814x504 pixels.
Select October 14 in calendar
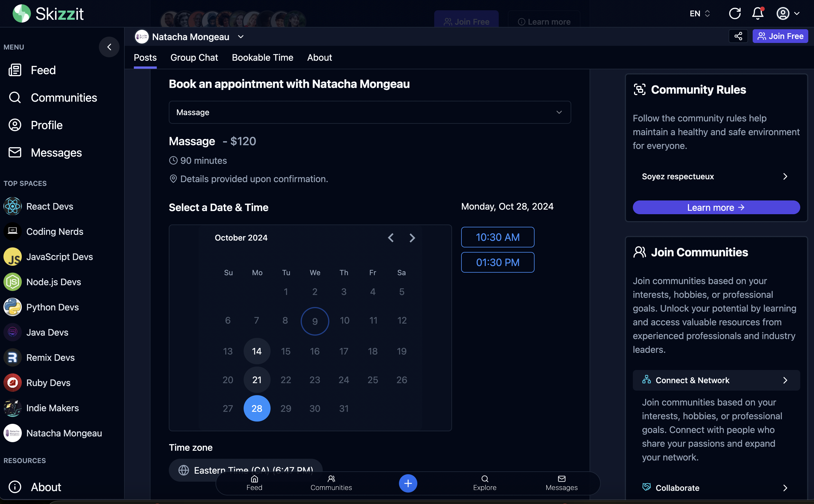(x=257, y=351)
